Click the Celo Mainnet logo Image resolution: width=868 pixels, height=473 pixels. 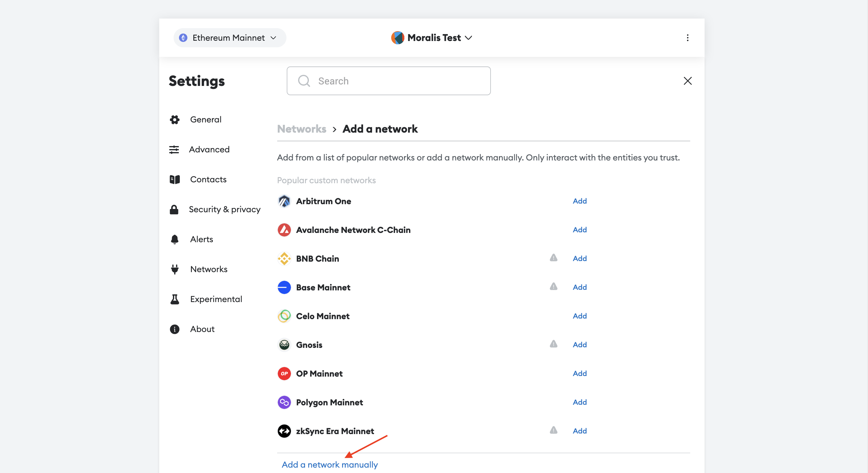coord(284,316)
